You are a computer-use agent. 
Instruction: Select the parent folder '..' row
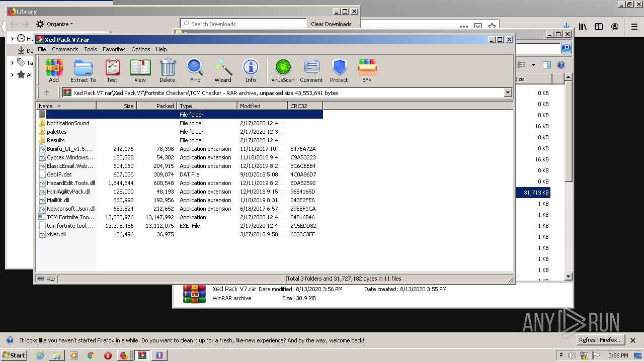(x=180, y=115)
